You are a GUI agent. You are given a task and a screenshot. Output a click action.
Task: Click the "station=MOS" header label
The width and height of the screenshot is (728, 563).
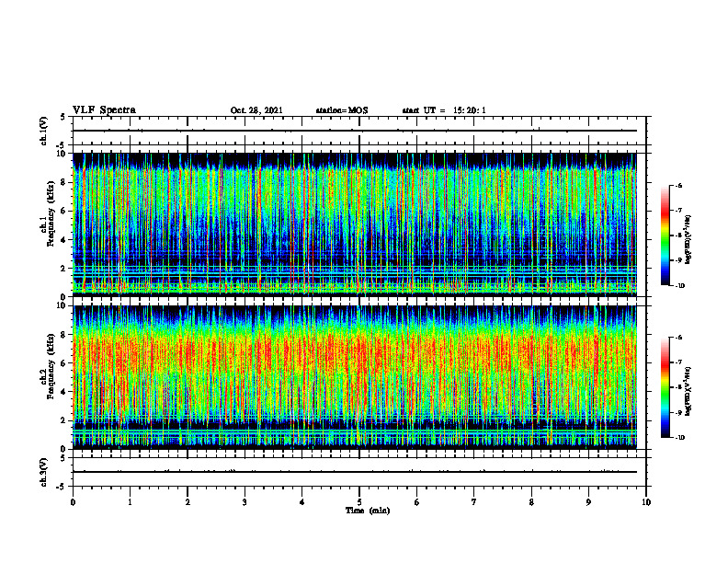click(x=342, y=110)
